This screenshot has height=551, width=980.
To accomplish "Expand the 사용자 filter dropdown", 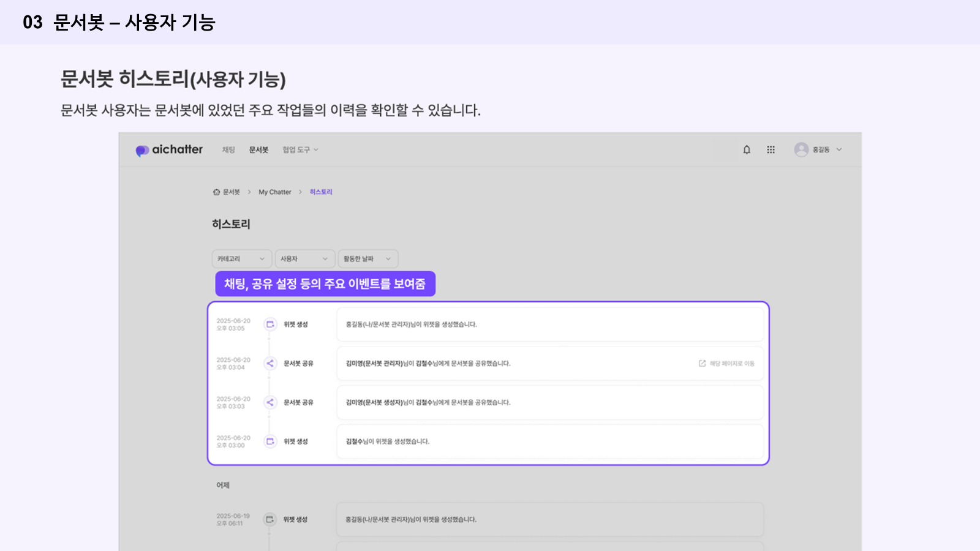I will (x=304, y=259).
